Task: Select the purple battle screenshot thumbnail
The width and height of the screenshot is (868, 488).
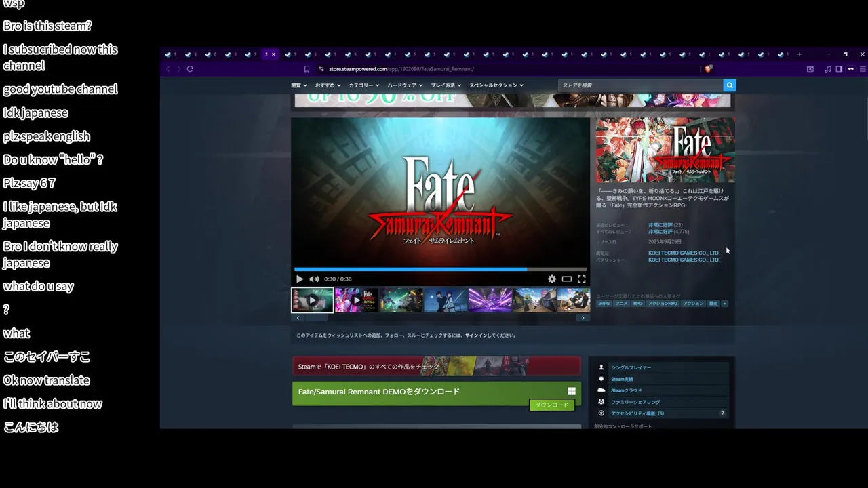Action: [490, 300]
